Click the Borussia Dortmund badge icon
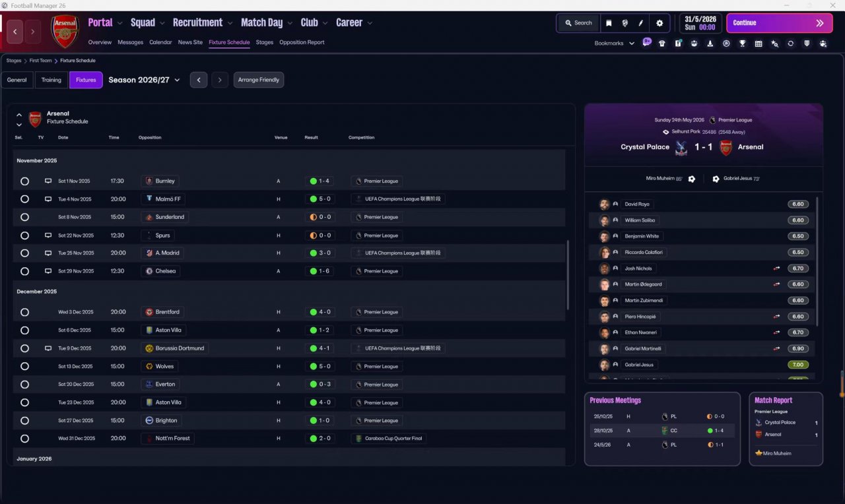The image size is (845, 504). point(149,348)
